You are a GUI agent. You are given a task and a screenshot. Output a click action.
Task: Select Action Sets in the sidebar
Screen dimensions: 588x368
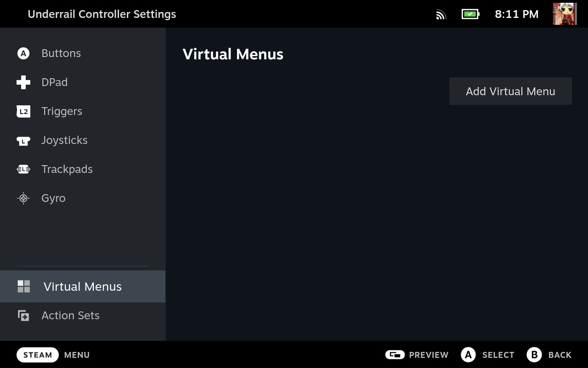[x=70, y=316]
